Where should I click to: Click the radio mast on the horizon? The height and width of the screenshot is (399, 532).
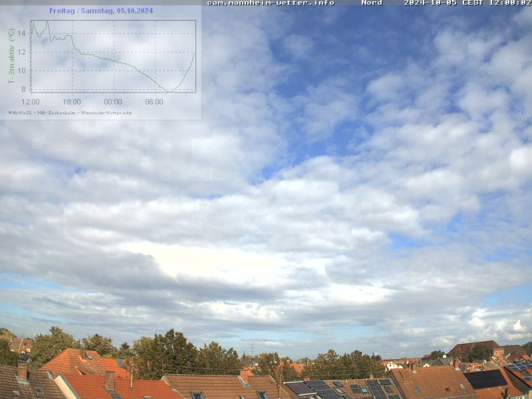pos(252,349)
